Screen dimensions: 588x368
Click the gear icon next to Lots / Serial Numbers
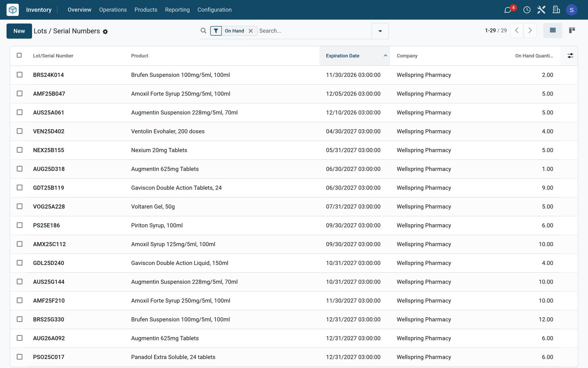point(105,32)
